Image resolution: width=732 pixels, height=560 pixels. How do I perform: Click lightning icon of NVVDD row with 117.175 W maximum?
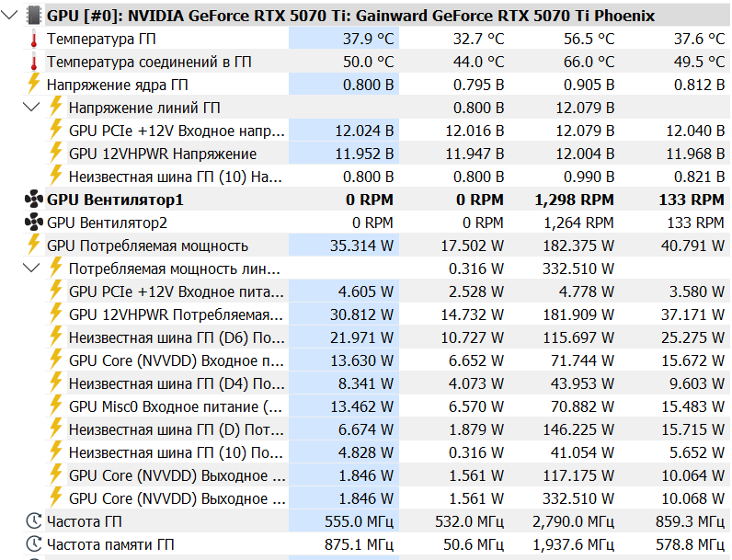(x=56, y=474)
